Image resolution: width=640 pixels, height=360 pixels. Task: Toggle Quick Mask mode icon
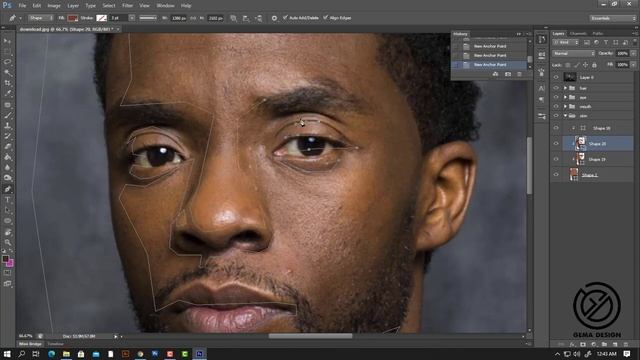(7, 273)
